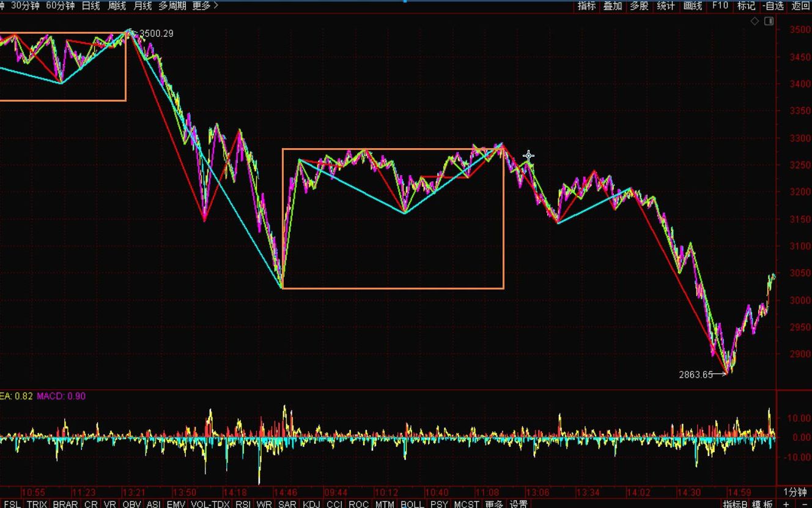This screenshot has height=508, width=812.
Task: Select the OBV indicator tab
Action: 131,504
